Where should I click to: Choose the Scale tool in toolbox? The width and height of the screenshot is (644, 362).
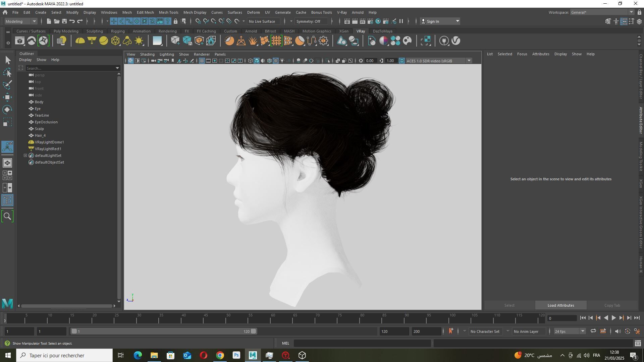click(x=7, y=122)
